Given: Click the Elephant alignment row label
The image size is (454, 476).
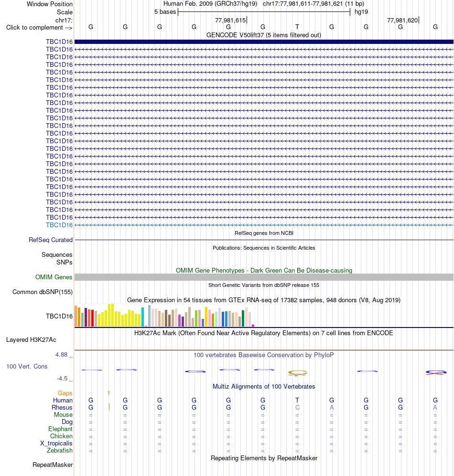Looking at the screenshot, I should point(60,429).
